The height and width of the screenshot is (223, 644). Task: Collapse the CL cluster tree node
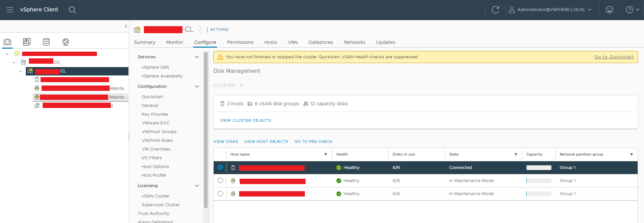click(x=20, y=71)
